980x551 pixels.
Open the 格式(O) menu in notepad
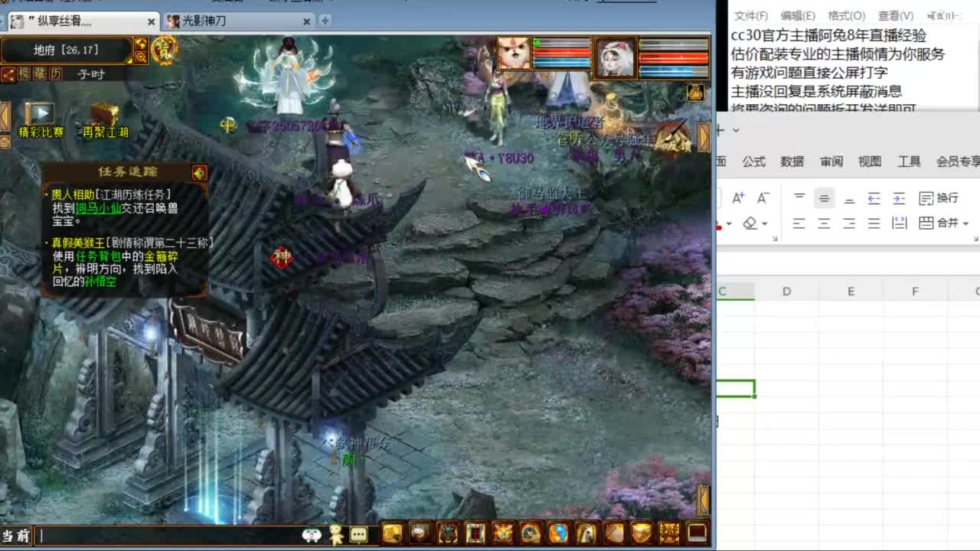pyautogui.click(x=846, y=15)
